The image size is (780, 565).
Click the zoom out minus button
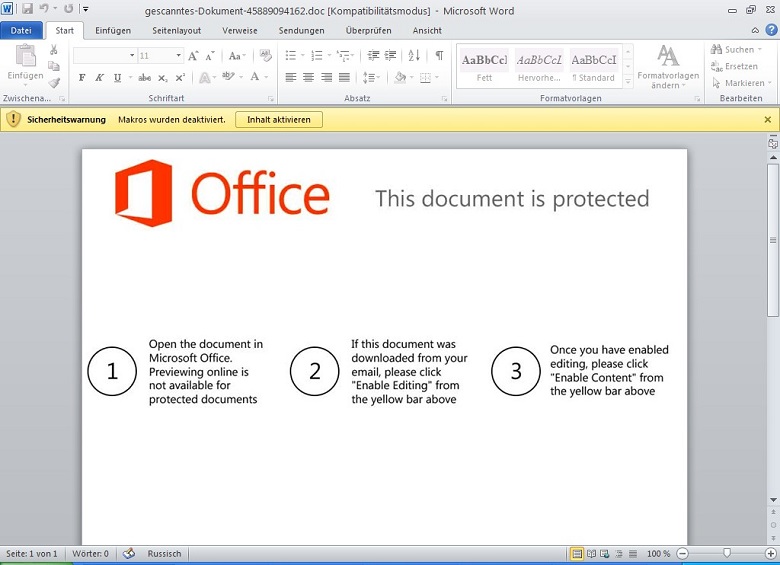[x=683, y=554]
